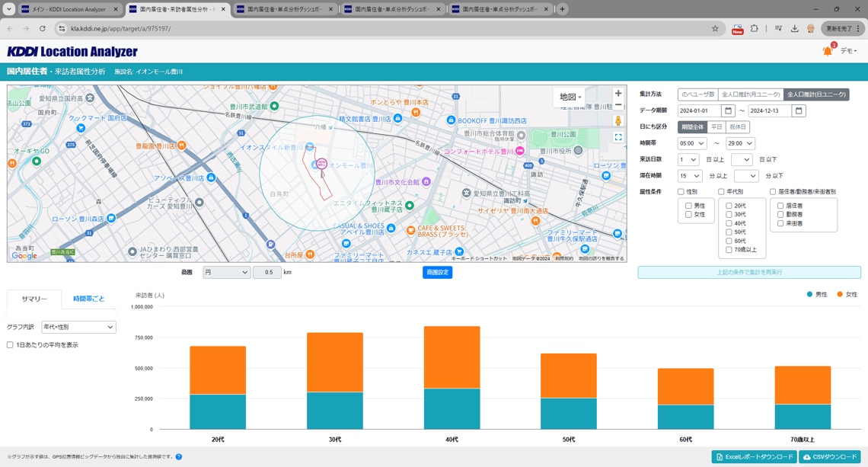Check the 20代 age checkbox
This screenshot has height=467, width=868.
(x=729, y=206)
